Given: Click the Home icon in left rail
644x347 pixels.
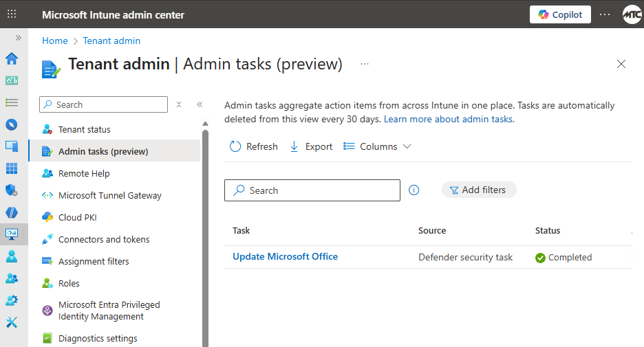Looking at the screenshot, I should pyautogui.click(x=11, y=58).
